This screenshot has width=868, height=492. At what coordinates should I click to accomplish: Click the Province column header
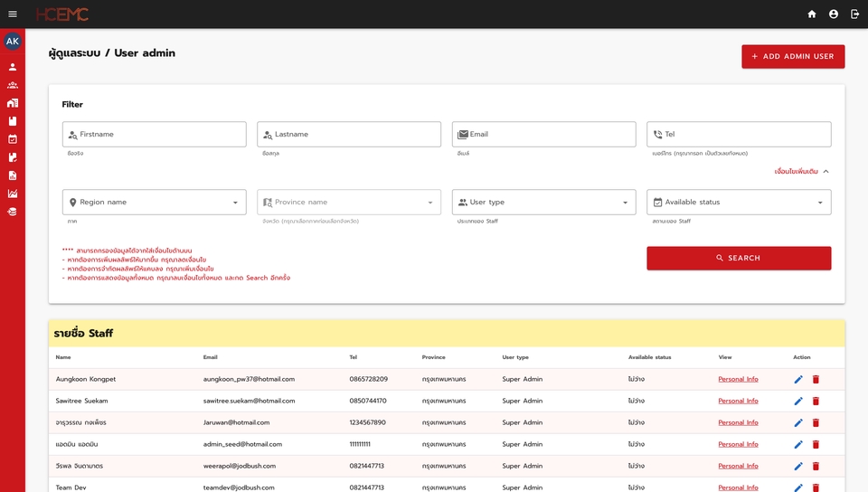click(433, 357)
